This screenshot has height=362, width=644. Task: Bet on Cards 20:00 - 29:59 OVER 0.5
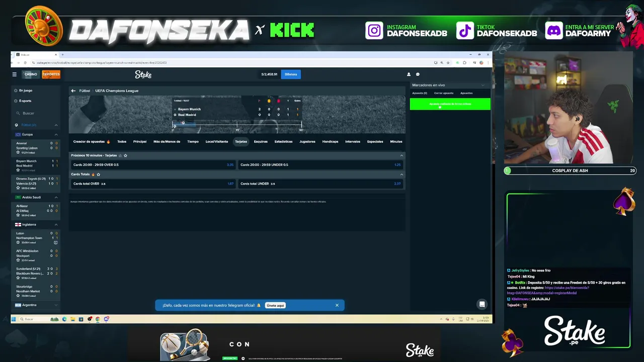(153, 165)
